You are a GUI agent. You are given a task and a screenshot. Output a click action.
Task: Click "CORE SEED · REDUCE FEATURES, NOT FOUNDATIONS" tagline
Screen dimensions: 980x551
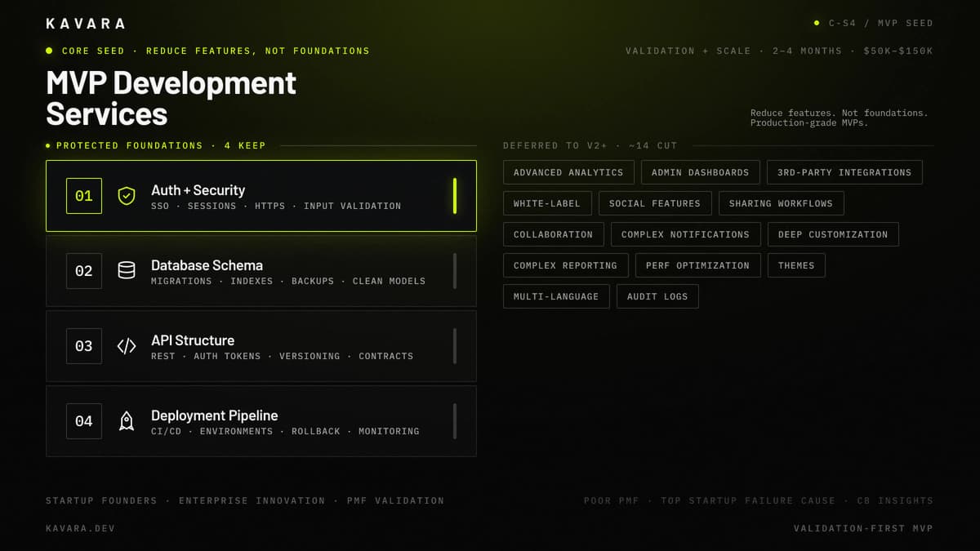(216, 51)
